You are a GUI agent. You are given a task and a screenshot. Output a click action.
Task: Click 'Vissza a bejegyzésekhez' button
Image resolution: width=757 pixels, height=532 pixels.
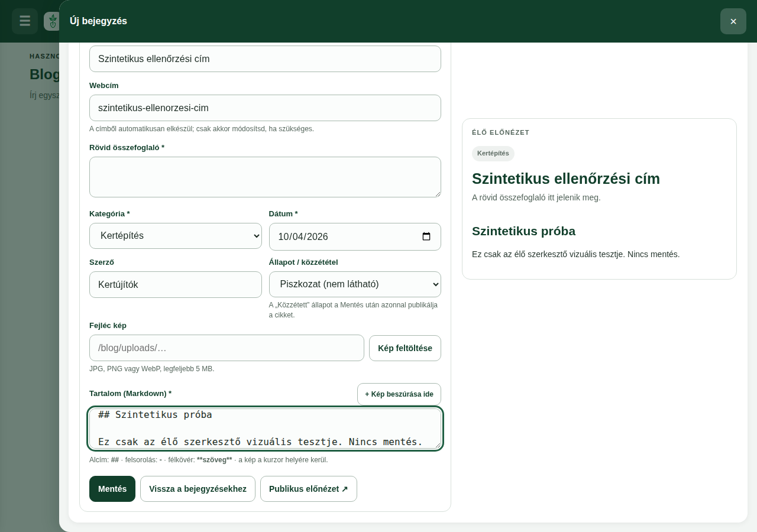pos(198,489)
